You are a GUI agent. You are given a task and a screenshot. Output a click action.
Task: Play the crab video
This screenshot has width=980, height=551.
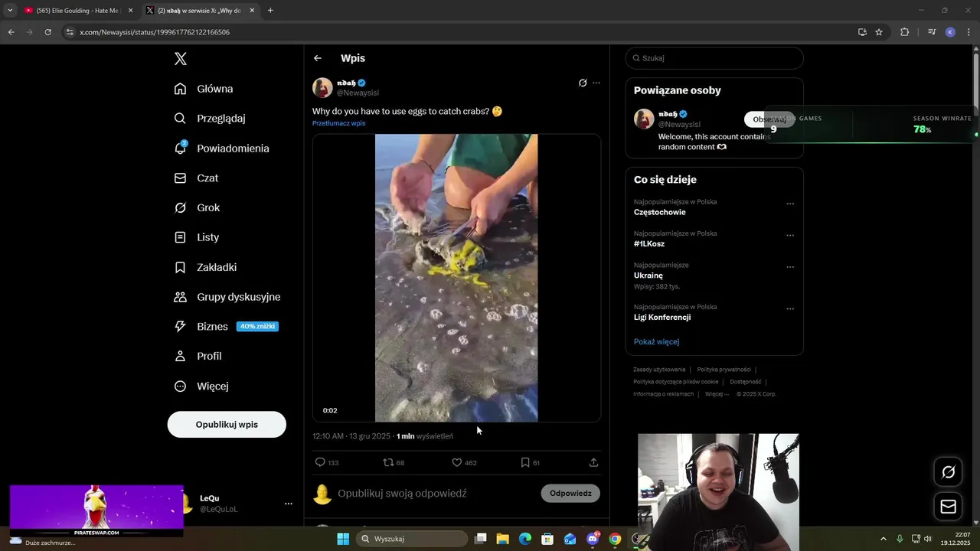point(456,278)
